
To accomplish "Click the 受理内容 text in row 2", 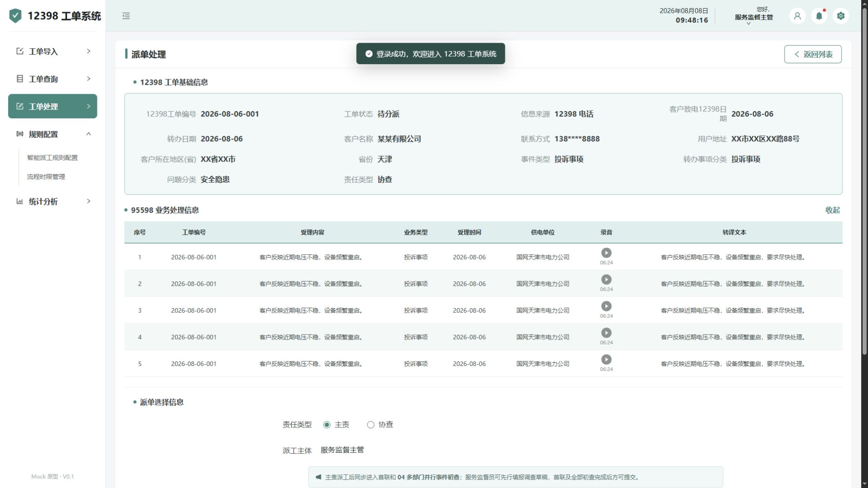I will coord(312,284).
